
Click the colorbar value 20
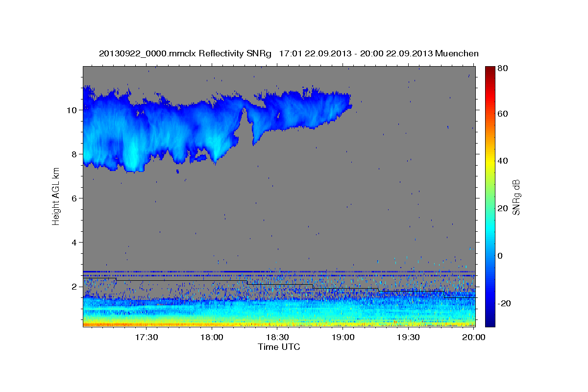[503, 209]
